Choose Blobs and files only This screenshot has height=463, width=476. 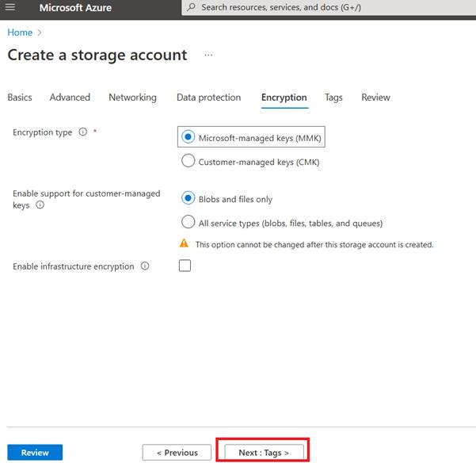click(188, 198)
